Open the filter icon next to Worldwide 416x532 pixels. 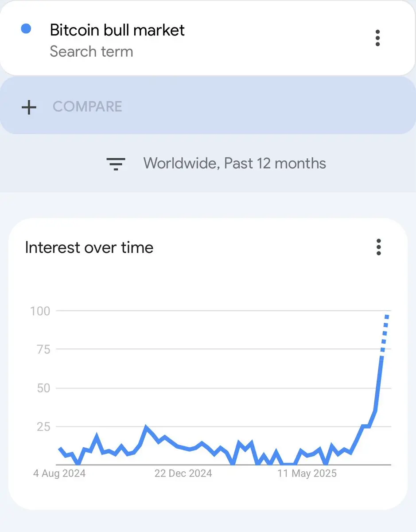[116, 164]
